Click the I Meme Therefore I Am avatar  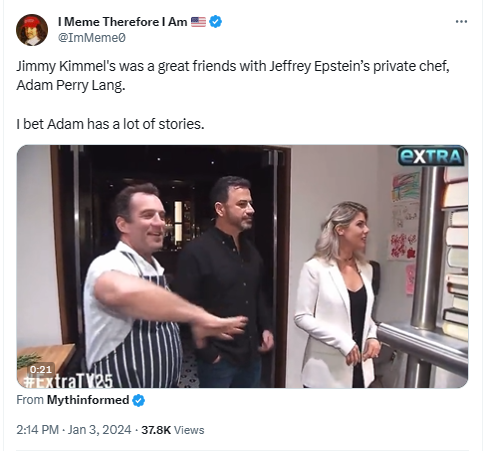pyautogui.click(x=32, y=30)
